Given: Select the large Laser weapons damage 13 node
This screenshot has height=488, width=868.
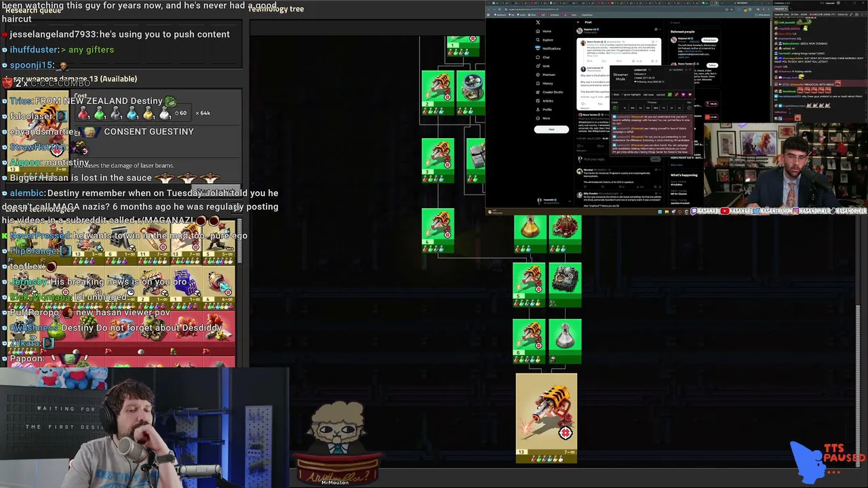Looking at the screenshot, I should 547,418.
